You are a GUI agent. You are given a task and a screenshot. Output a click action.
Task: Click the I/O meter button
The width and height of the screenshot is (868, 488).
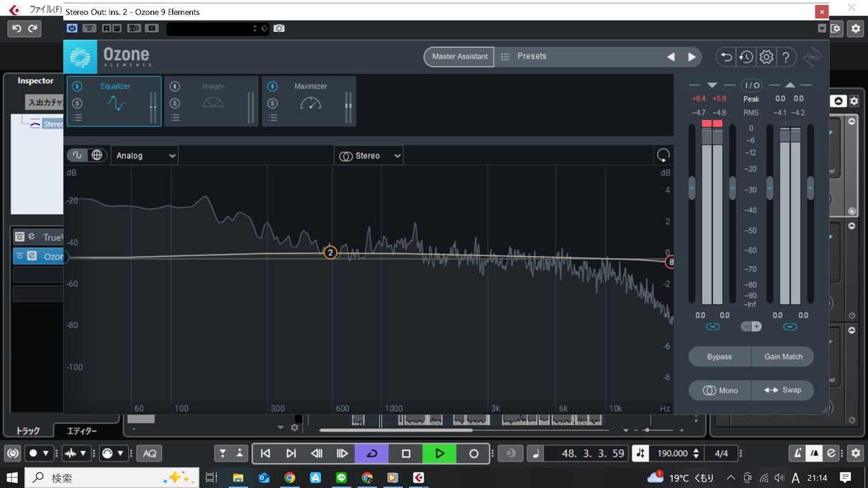(x=751, y=85)
